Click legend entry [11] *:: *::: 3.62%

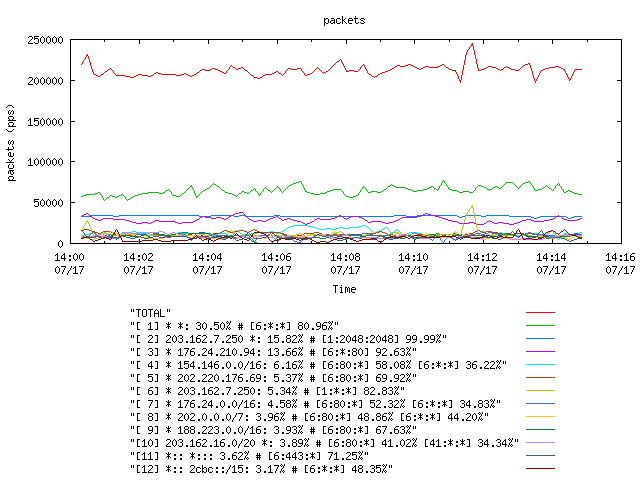click(249, 456)
